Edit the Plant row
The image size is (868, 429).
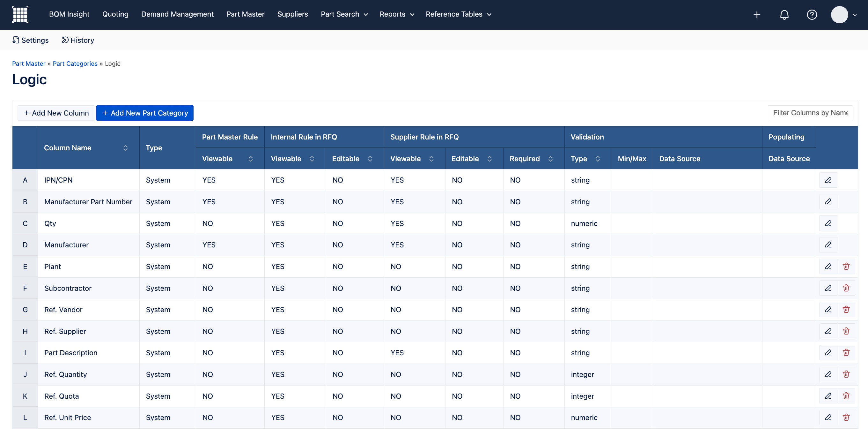click(x=828, y=267)
